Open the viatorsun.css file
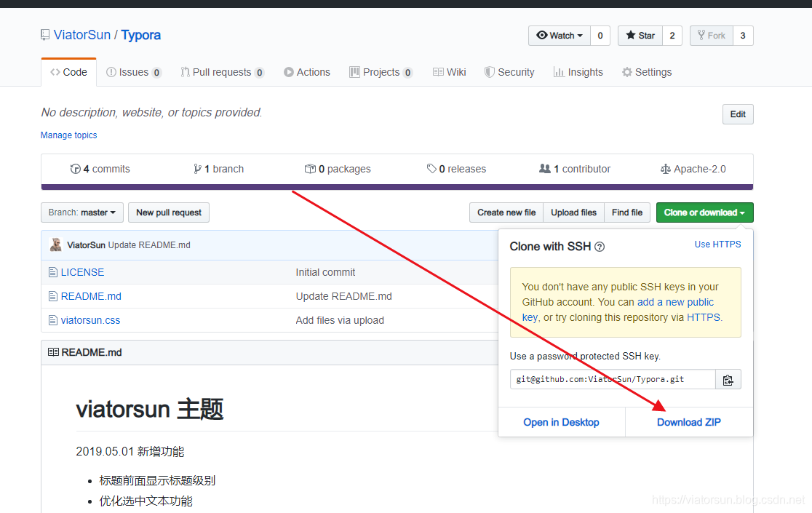Screen dimensions: 812x513 [x=91, y=320]
